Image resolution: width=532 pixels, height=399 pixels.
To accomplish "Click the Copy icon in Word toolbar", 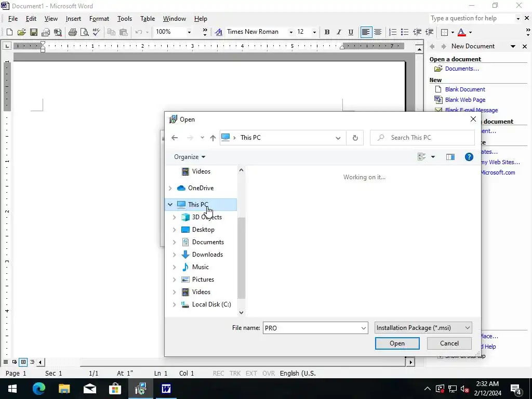I will (111, 32).
